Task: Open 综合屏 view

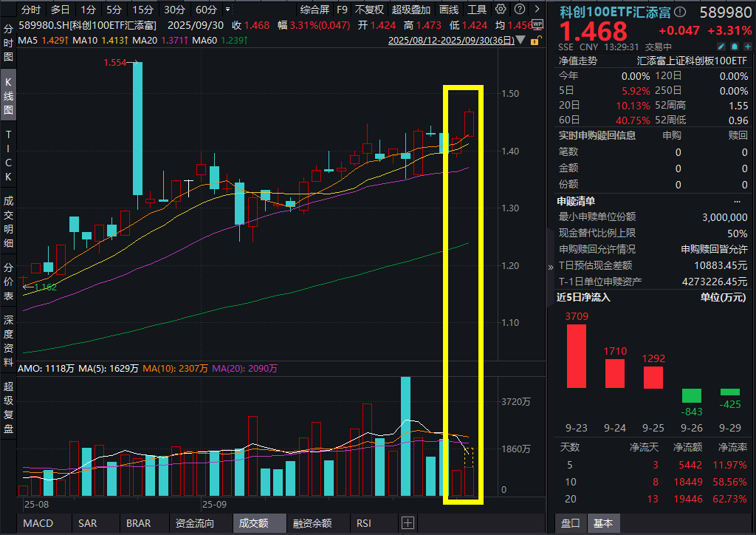Action: 315,10
